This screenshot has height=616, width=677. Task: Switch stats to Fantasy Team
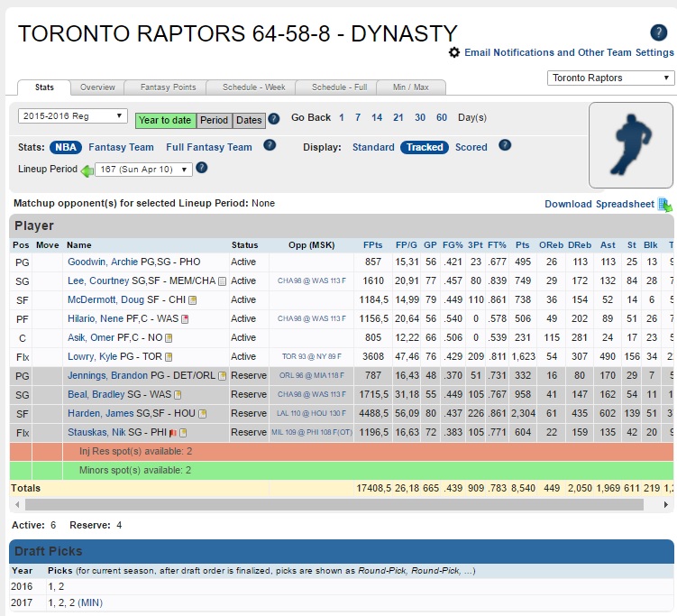click(121, 147)
